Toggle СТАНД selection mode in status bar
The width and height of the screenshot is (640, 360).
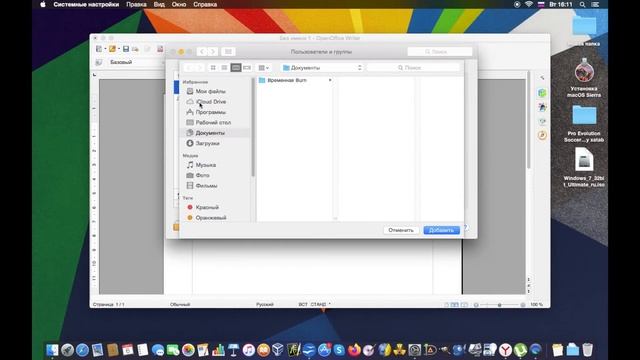(x=318, y=304)
